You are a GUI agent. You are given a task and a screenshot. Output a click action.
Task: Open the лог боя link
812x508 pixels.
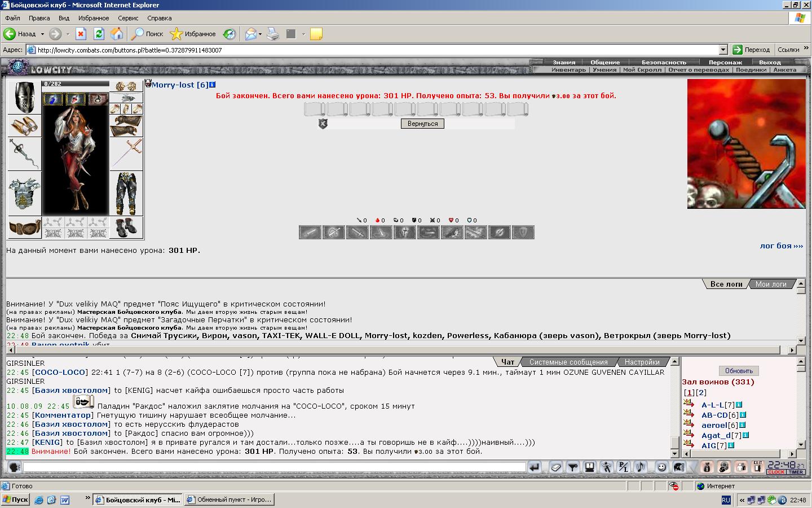click(782, 246)
